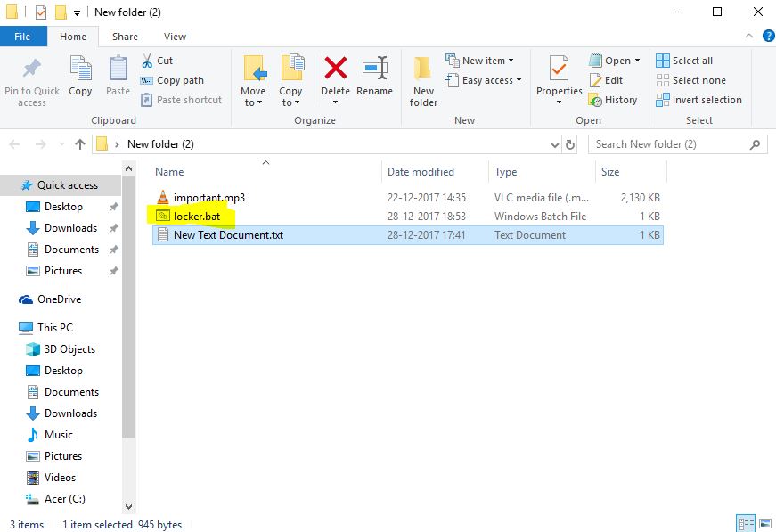Create a new folder using the ribbon icon
Screen dimensions: 776x532
tap(422, 80)
